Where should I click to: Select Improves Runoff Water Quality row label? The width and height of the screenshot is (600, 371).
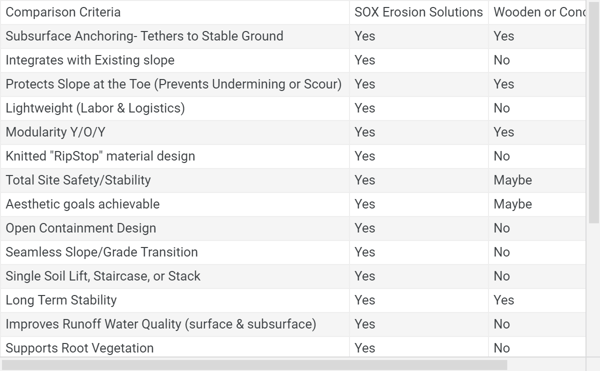pyautogui.click(x=161, y=324)
